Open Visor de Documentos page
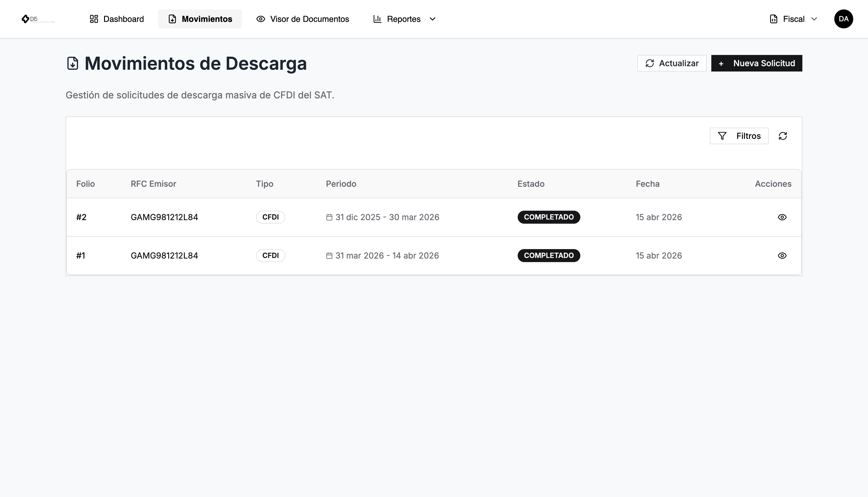Screen dimensions: 868x497 [x=302, y=19]
